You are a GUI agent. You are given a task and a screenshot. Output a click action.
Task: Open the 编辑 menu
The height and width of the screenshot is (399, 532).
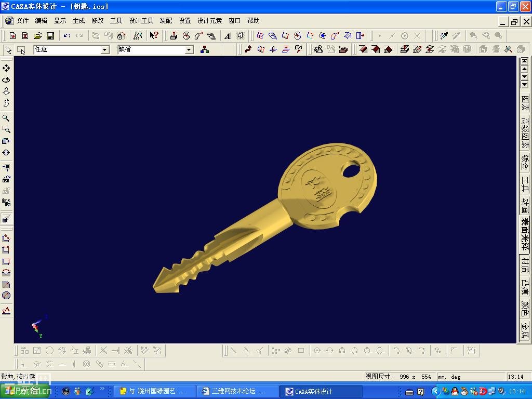[x=42, y=21]
